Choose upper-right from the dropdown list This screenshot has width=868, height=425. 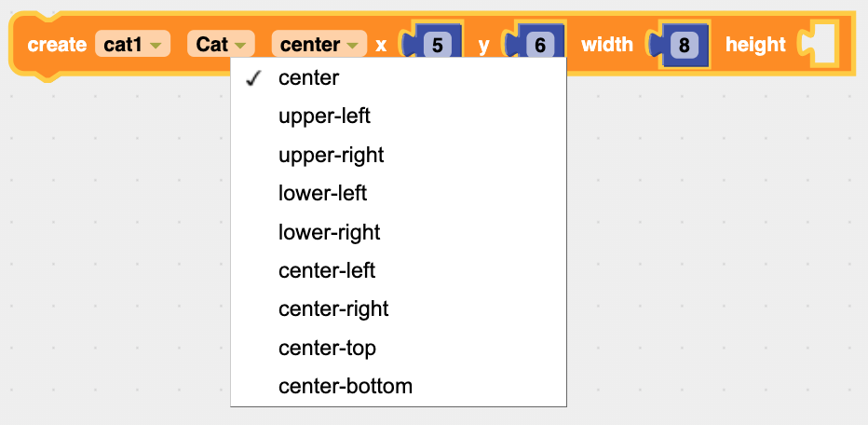(x=398, y=155)
